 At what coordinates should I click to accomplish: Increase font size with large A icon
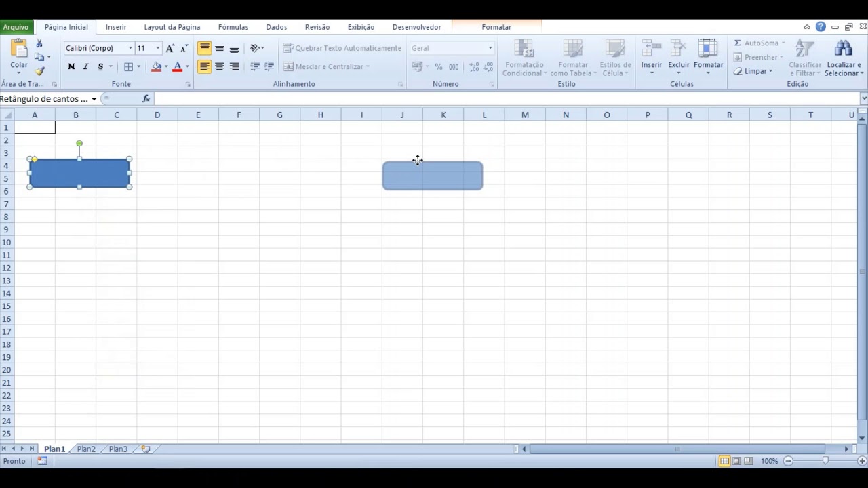point(170,48)
